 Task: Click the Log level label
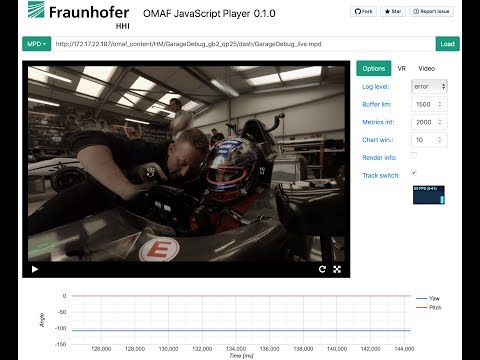[x=376, y=87]
